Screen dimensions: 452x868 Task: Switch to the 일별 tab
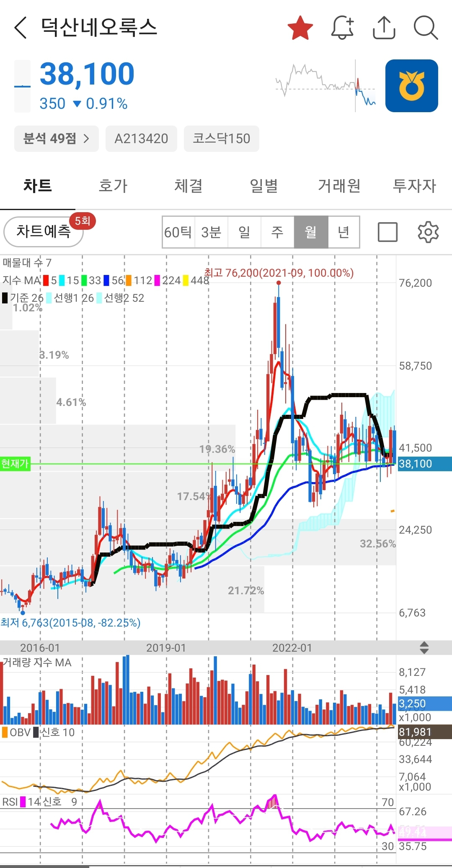264,185
